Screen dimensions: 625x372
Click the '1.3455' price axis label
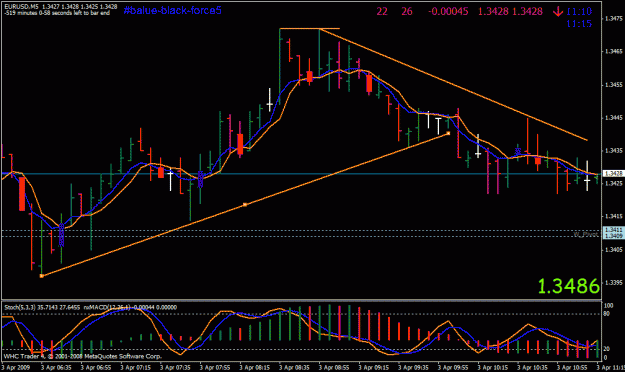coord(614,85)
